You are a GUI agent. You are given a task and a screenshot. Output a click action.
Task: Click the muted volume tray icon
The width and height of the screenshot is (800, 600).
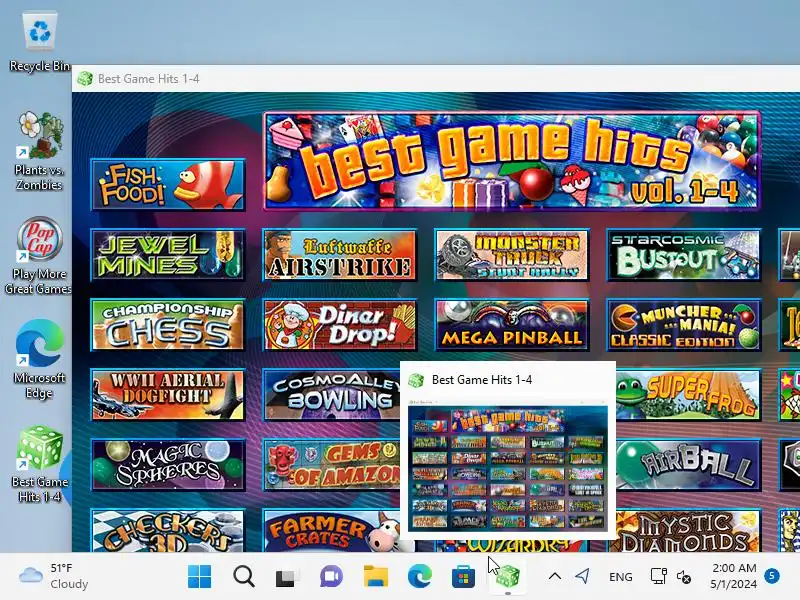click(684, 577)
